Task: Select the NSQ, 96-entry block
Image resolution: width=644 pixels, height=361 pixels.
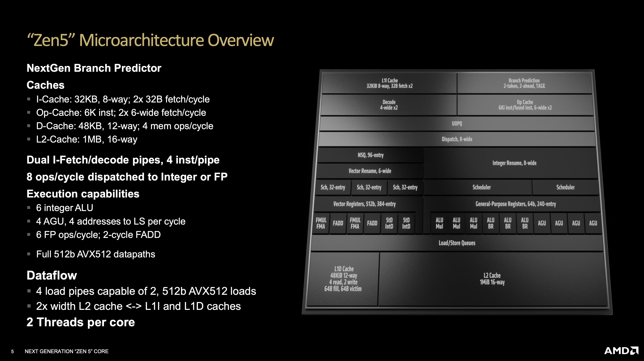Action: [370, 155]
